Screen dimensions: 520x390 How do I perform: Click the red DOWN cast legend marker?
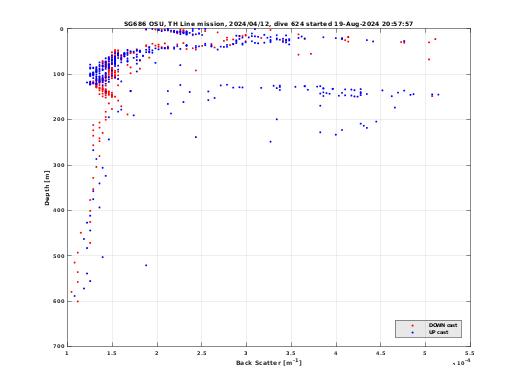point(413,325)
